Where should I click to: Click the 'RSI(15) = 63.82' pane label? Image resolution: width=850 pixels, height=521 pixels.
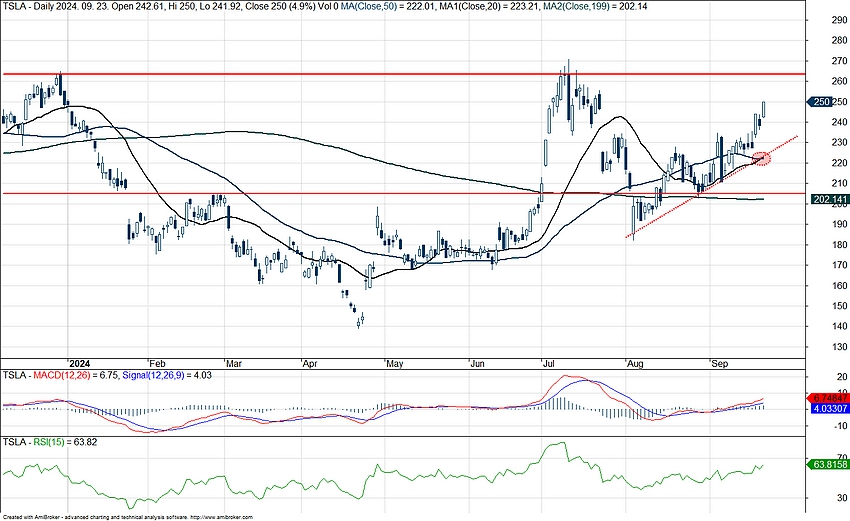pos(65,442)
